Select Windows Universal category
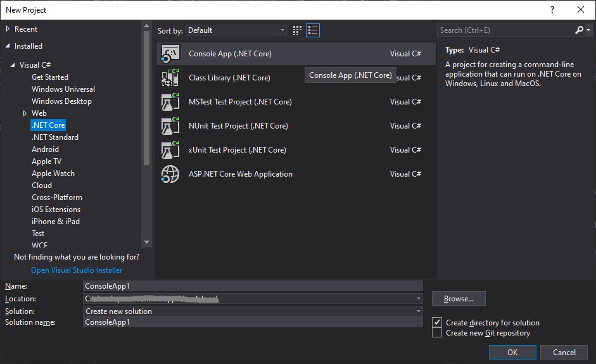The height and width of the screenshot is (364, 596). 63,89
